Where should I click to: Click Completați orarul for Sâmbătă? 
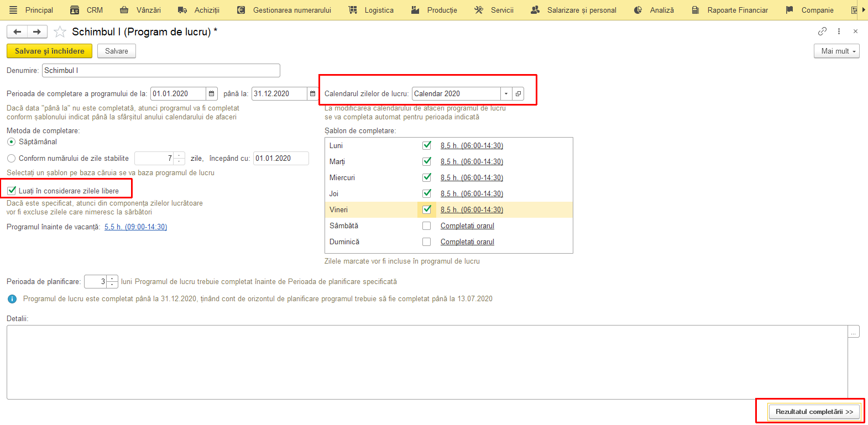467,225
